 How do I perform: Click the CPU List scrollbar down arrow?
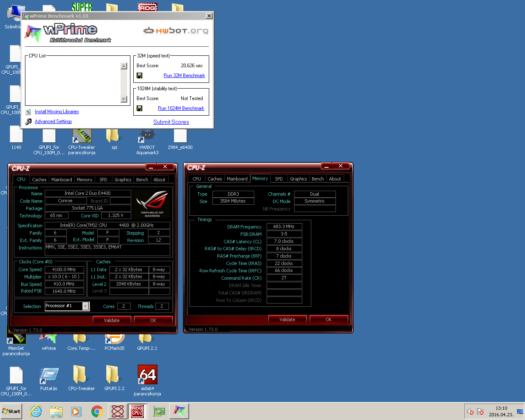[x=124, y=99]
